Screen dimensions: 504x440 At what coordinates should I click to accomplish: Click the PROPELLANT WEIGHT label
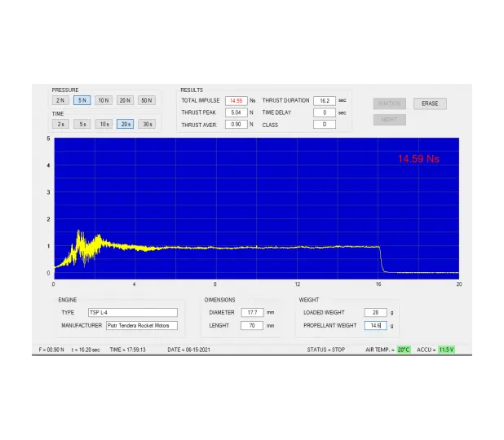330,325
